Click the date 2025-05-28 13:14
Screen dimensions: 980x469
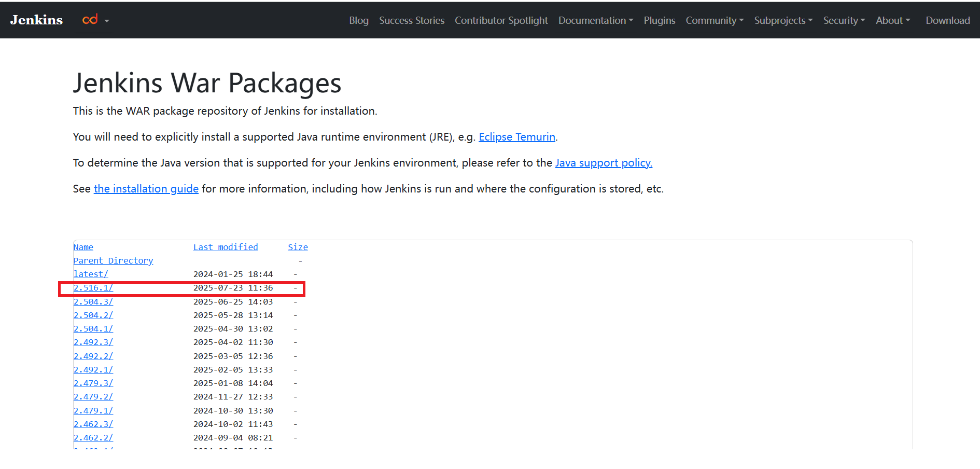point(233,315)
